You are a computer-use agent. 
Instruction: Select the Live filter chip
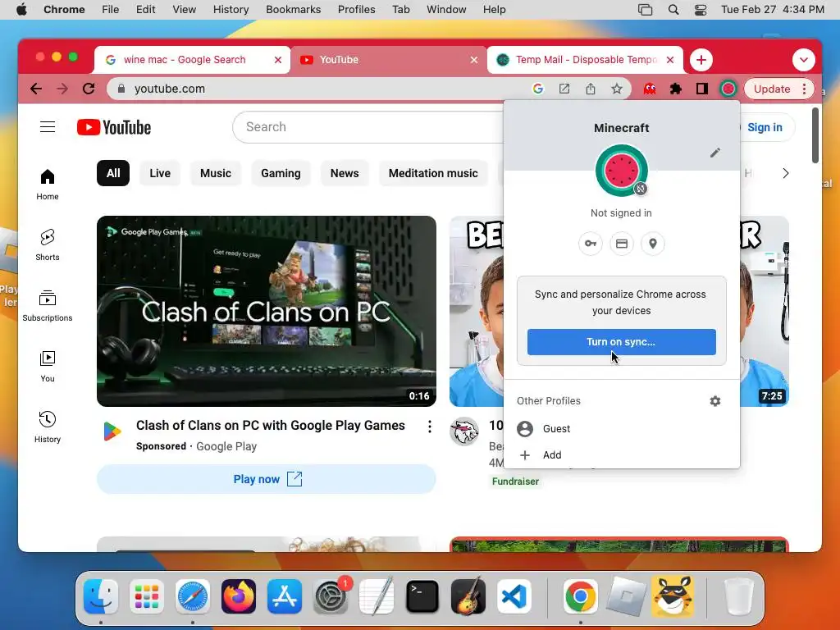point(160,173)
